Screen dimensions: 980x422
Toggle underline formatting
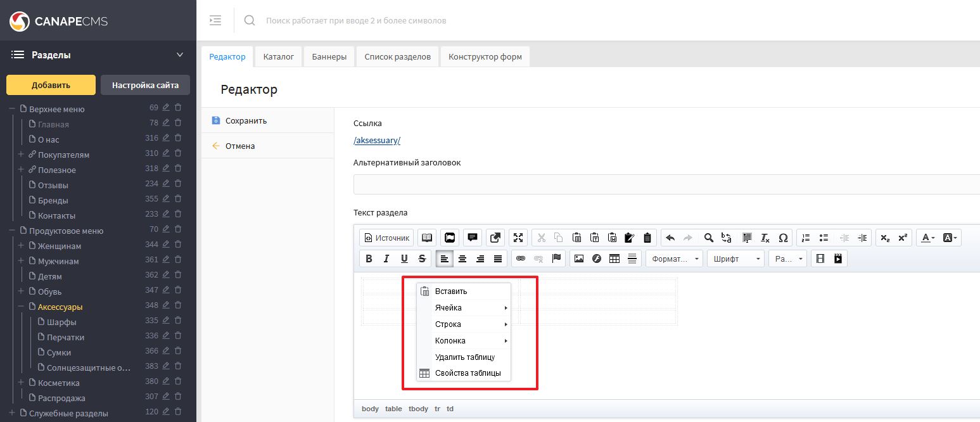pyautogui.click(x=404, y=259)
